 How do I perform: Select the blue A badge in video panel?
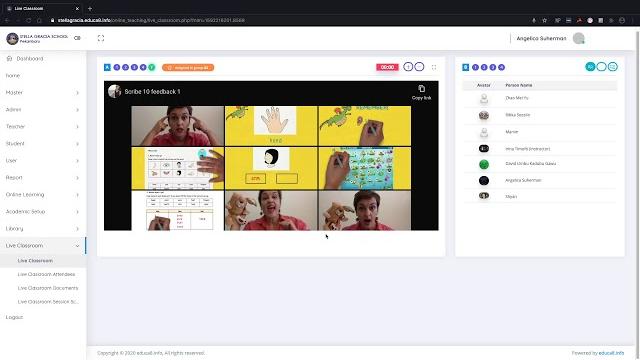107,67
